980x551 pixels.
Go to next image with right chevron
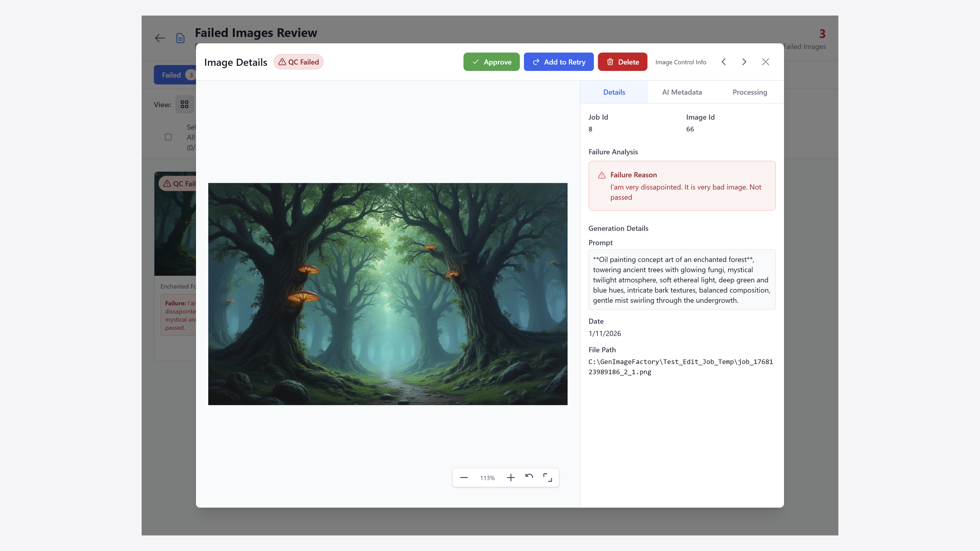point(744,62)
